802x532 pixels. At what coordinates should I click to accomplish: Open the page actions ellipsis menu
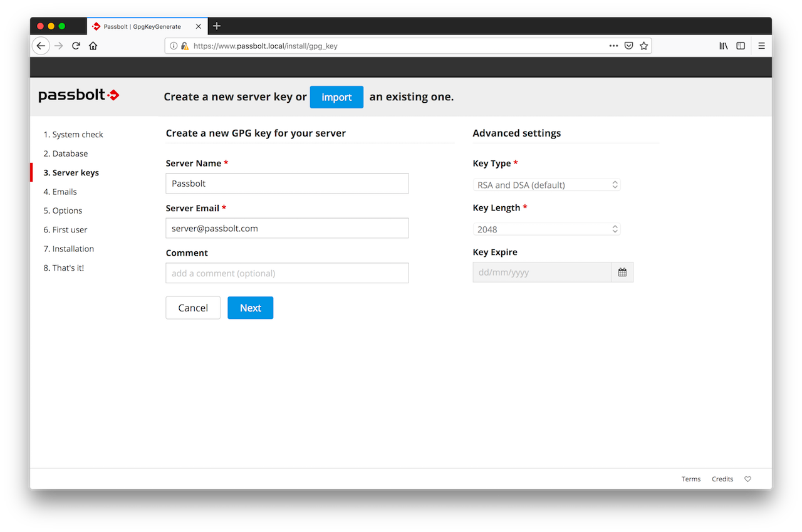[613, 46]
